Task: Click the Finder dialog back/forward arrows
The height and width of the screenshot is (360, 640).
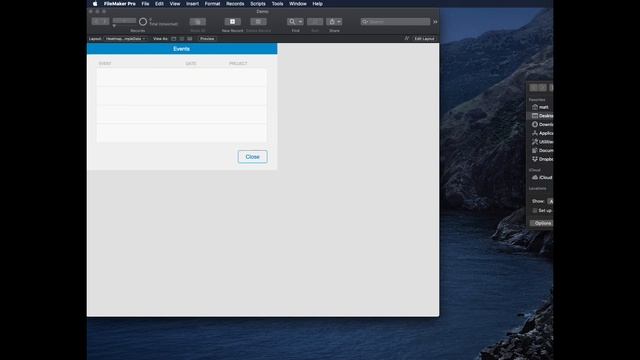Action: click(538, 88)
